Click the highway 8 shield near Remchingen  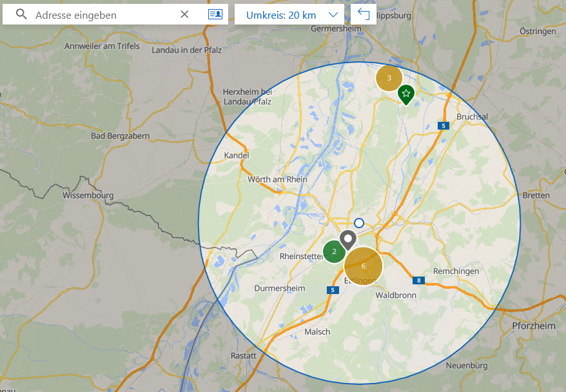418,280
